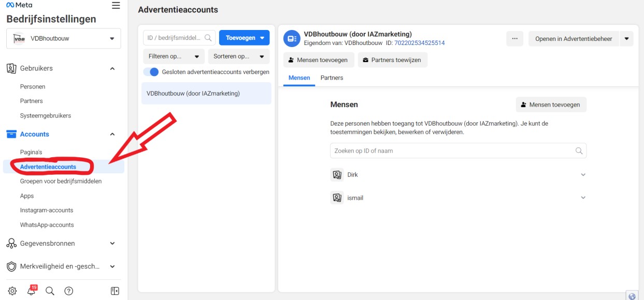The image size is (644, 300).
Task: Open Personen in sidebar
Action: [x=33, y=86]
